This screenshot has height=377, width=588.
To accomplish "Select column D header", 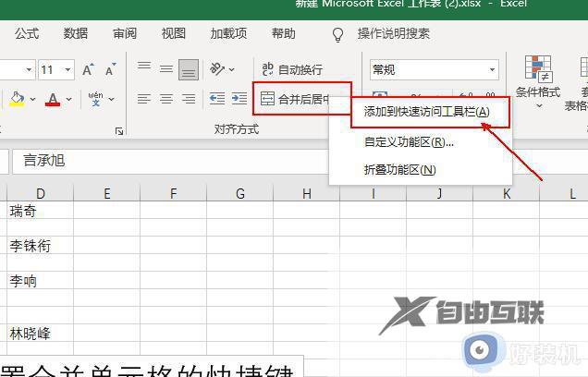I will click(x=40, y=194).
